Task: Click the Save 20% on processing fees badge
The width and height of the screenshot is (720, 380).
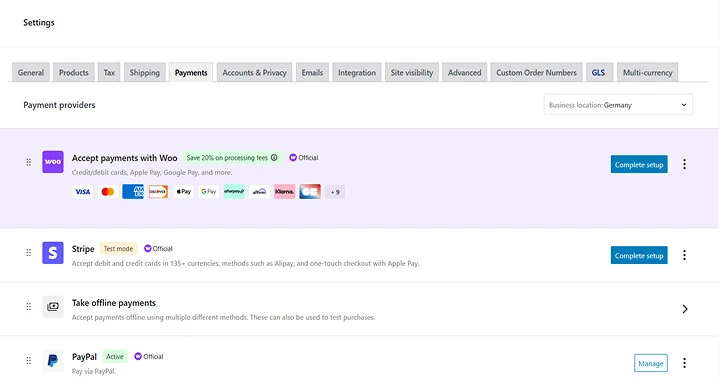Action: click(x=232, y=157)
